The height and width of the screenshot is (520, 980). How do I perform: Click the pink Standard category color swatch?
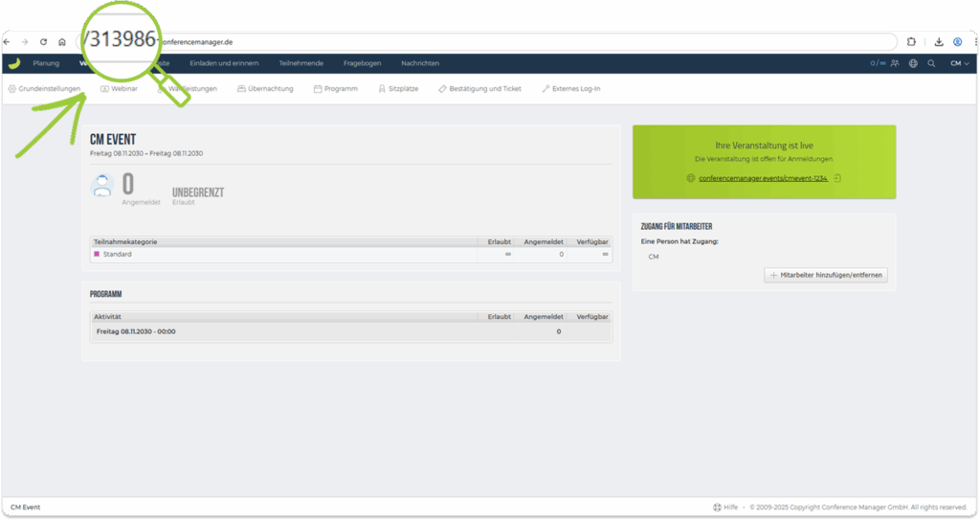pyautogui.click(x=97, y=254)
